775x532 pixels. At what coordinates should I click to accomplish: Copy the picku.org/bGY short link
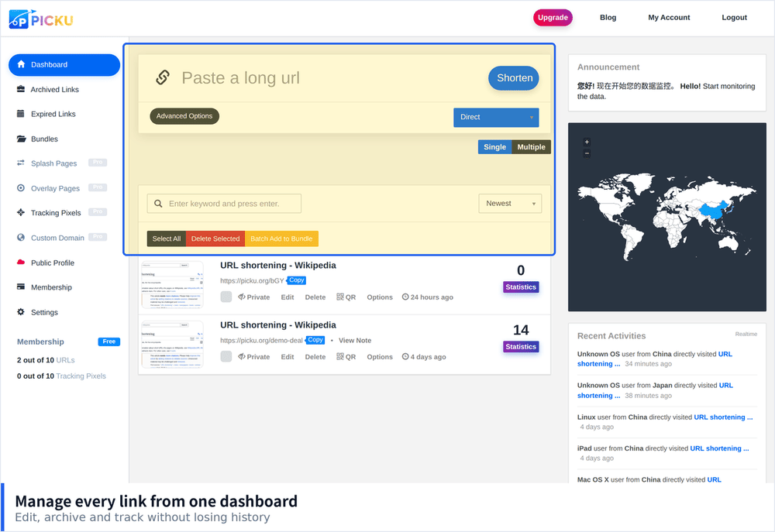(x=297, y=280)
